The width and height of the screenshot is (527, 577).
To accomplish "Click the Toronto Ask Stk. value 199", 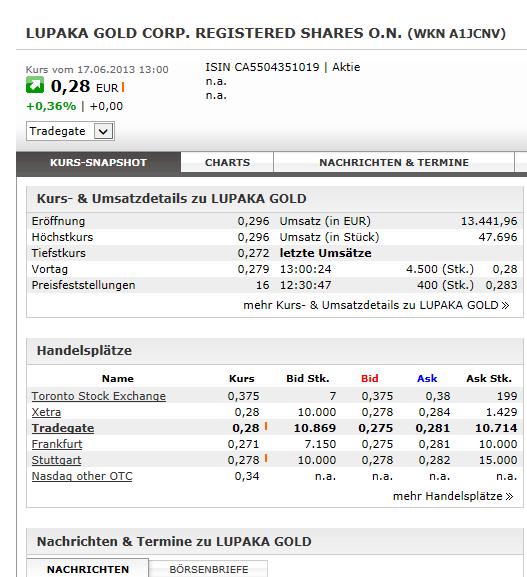I will click(507, 396).
